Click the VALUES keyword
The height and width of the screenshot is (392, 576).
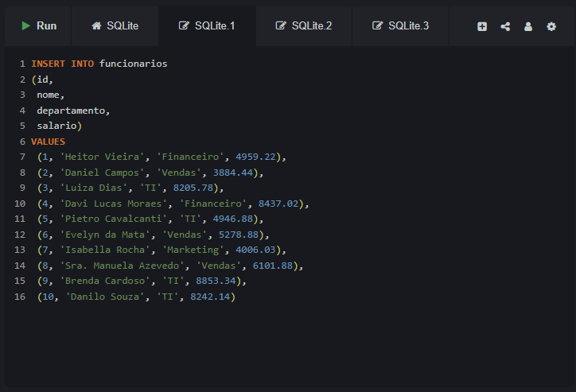pyautogui.click(x=48, y=142)
